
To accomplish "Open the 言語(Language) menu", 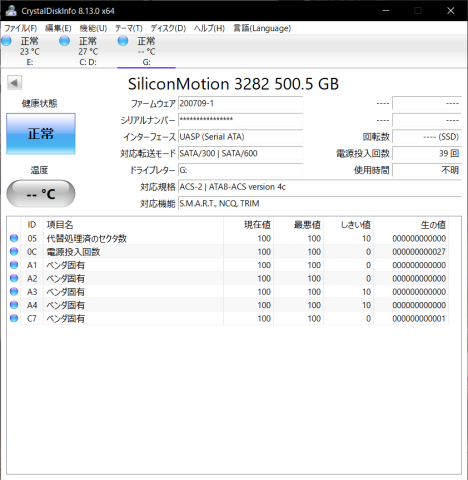I will [262, 28].
